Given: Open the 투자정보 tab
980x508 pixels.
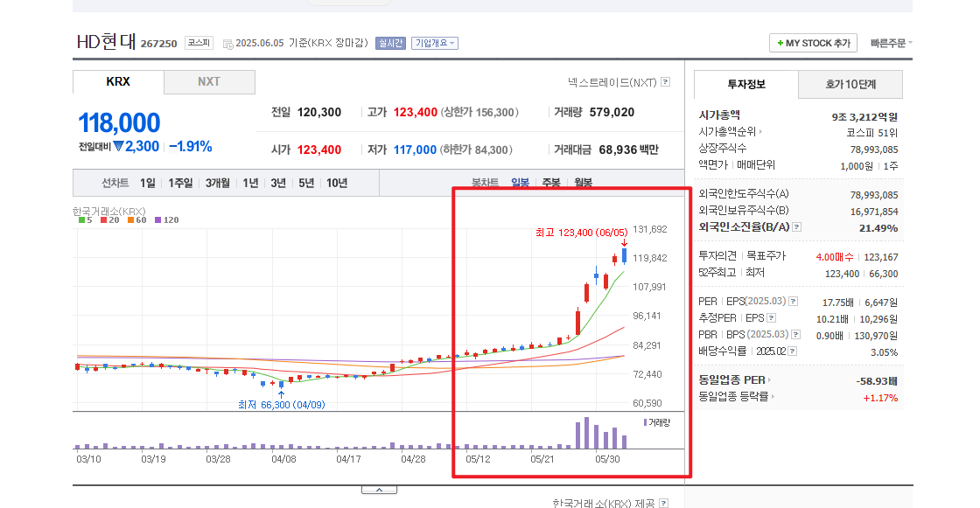Looking at the screenshot, I should [x=746, y=84].
